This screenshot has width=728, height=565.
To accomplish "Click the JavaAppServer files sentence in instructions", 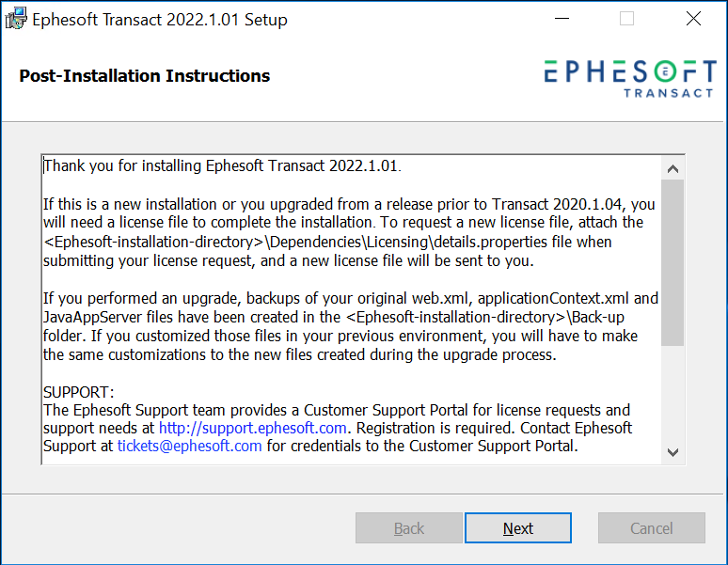I will pyautogui.click(x=333, y=317).
